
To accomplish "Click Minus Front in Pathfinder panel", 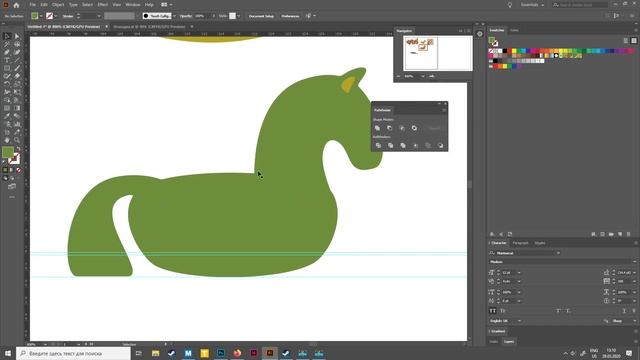I will (389, 128).
